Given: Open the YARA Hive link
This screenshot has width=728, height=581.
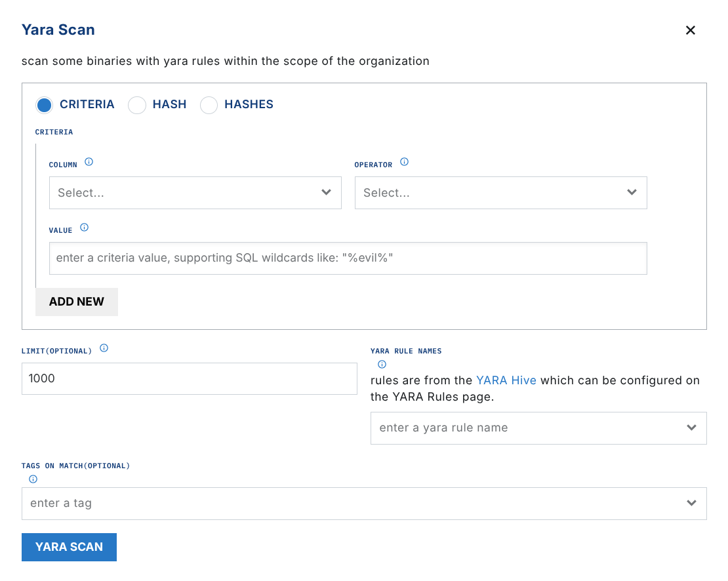Looking at the screenshot, I should pyautogui.click(x=506, y=380).
